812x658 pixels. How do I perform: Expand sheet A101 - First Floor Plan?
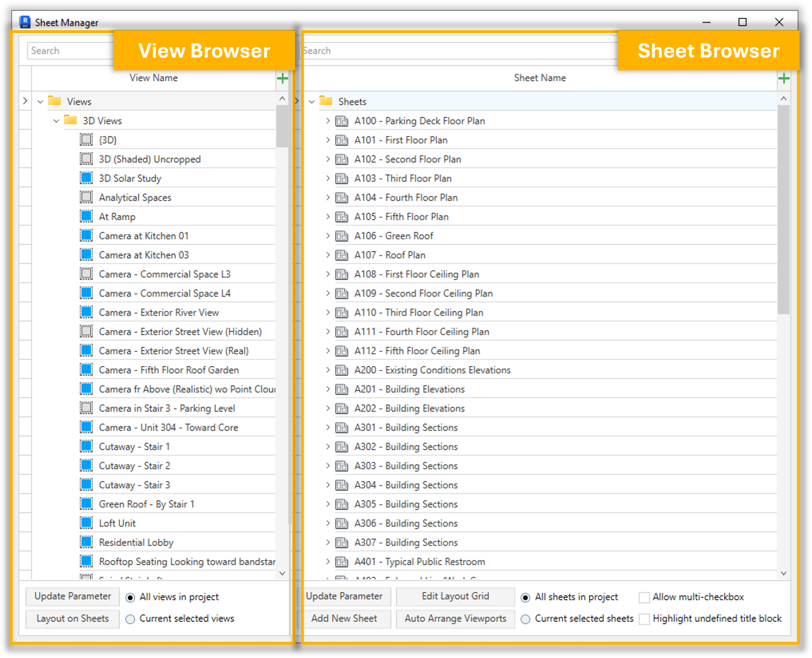[x=328, y=140]
